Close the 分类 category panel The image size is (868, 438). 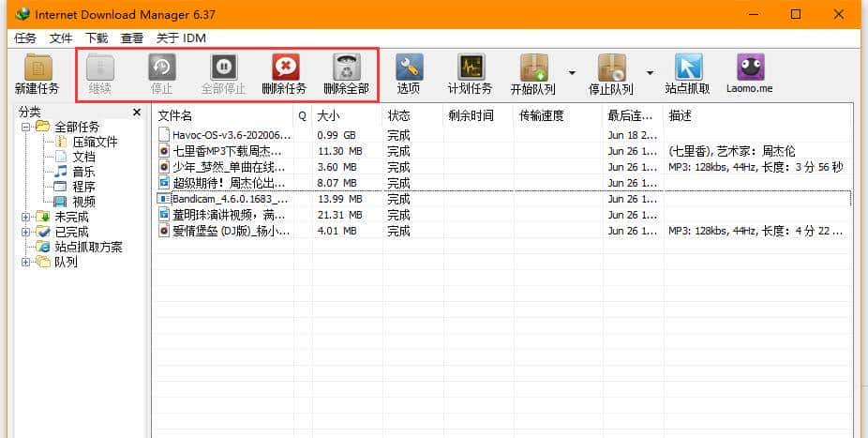pyautogui.click(x=137, y=113)
